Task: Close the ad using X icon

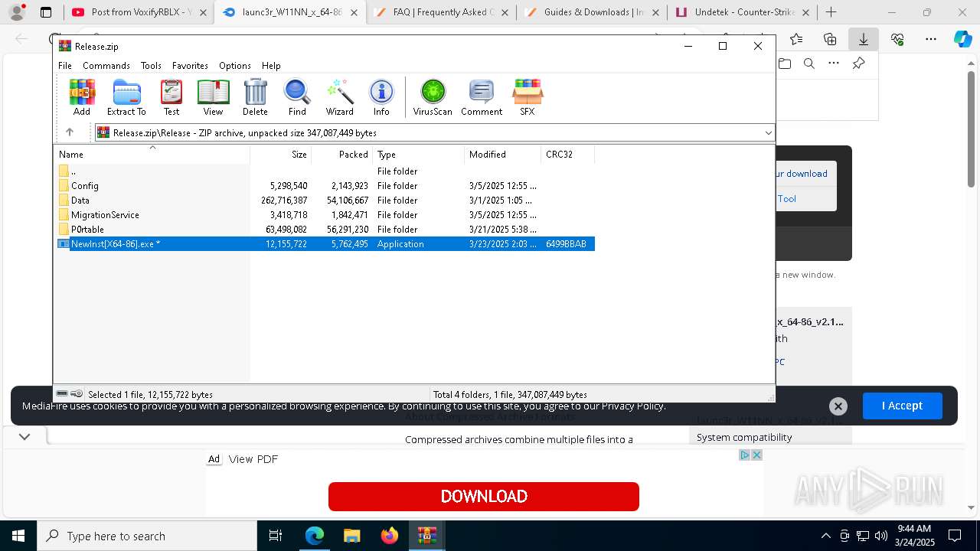Action: tap(756, 455)
